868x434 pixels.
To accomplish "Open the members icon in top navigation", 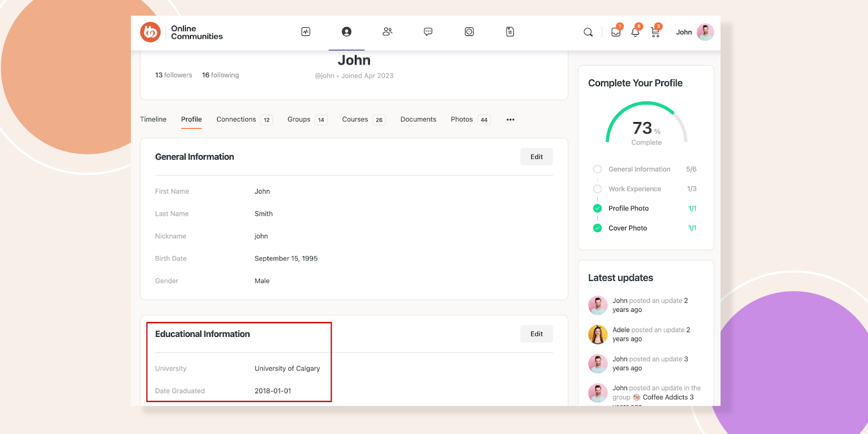I will (x=387, y=32).
